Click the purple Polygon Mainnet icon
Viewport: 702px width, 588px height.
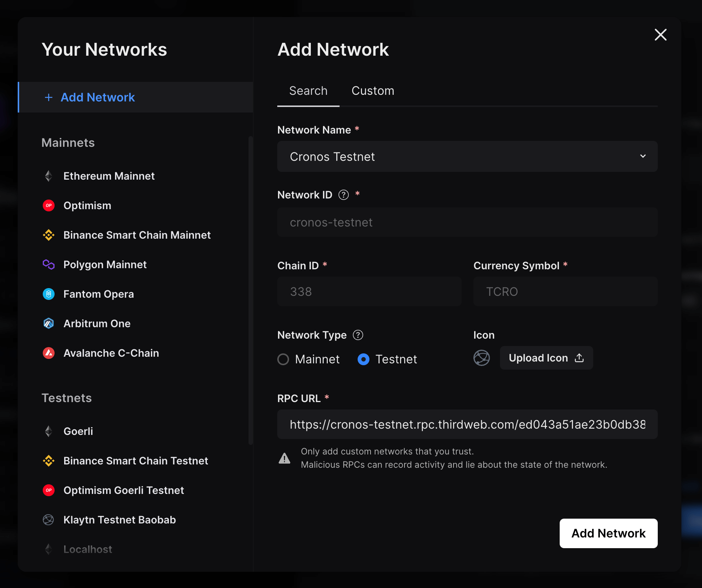[49, 264]
